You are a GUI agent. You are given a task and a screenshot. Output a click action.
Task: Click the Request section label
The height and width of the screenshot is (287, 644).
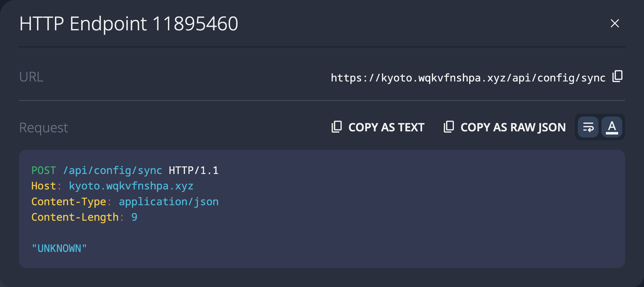point(43,127)
